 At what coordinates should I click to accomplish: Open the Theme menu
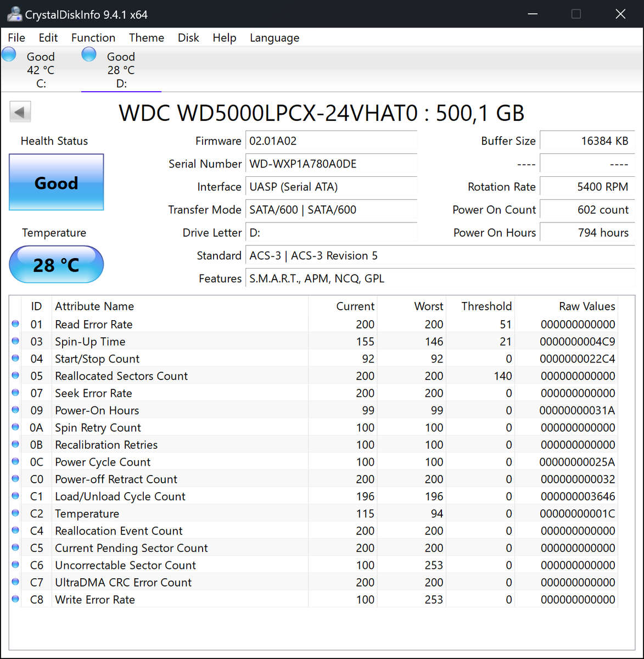[146, 37]
